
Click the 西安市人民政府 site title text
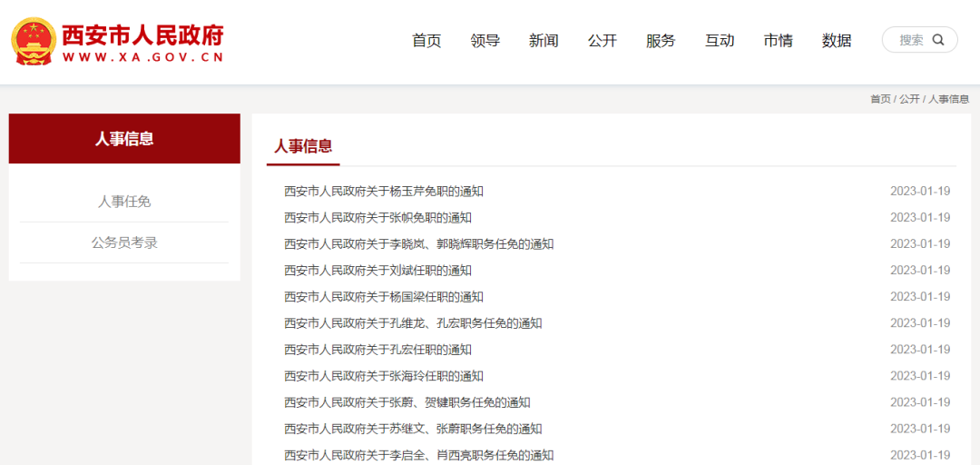tap(142, 35)
